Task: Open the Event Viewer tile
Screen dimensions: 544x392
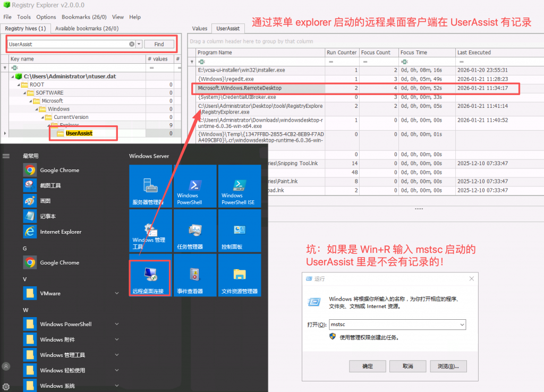Action: [x=195, y=276]
